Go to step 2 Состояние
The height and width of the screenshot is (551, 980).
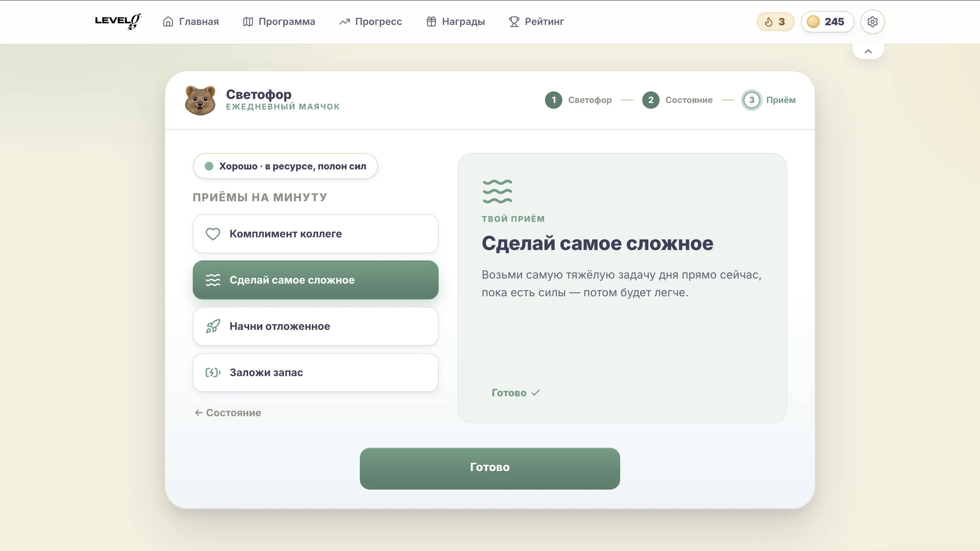[x=677, y=100]
